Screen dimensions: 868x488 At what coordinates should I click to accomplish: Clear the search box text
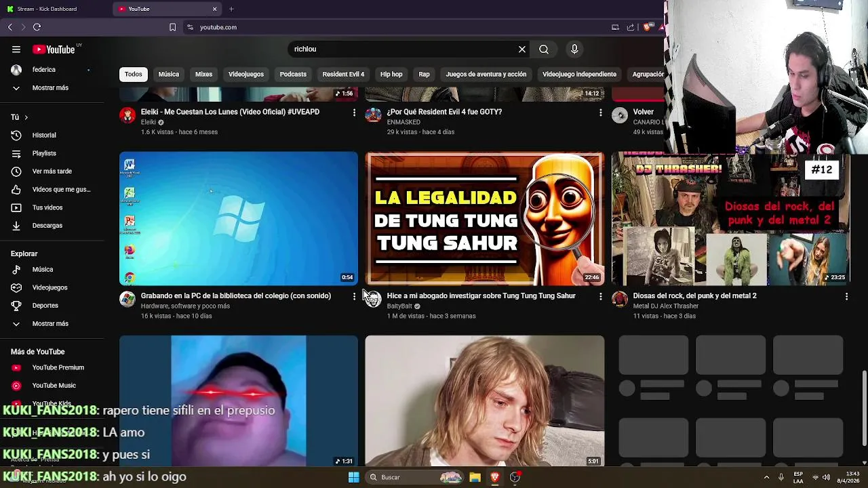click(x=522, y=49)
